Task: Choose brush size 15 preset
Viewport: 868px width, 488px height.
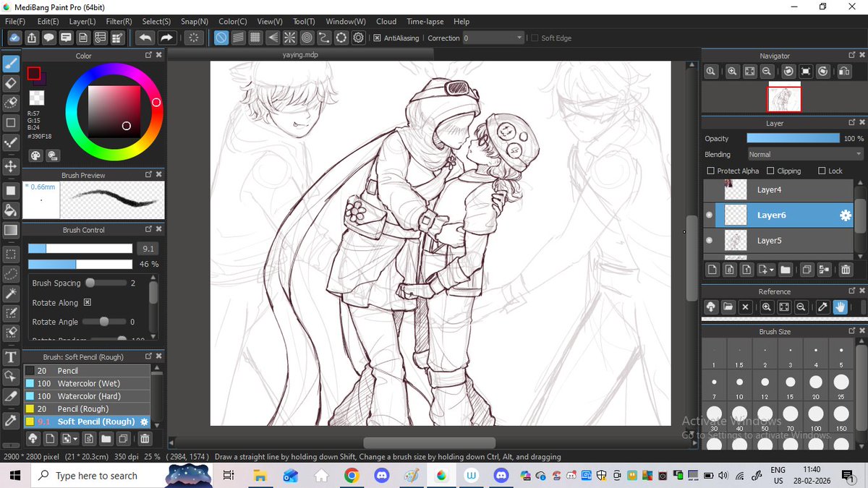Action: click(791, 387)
